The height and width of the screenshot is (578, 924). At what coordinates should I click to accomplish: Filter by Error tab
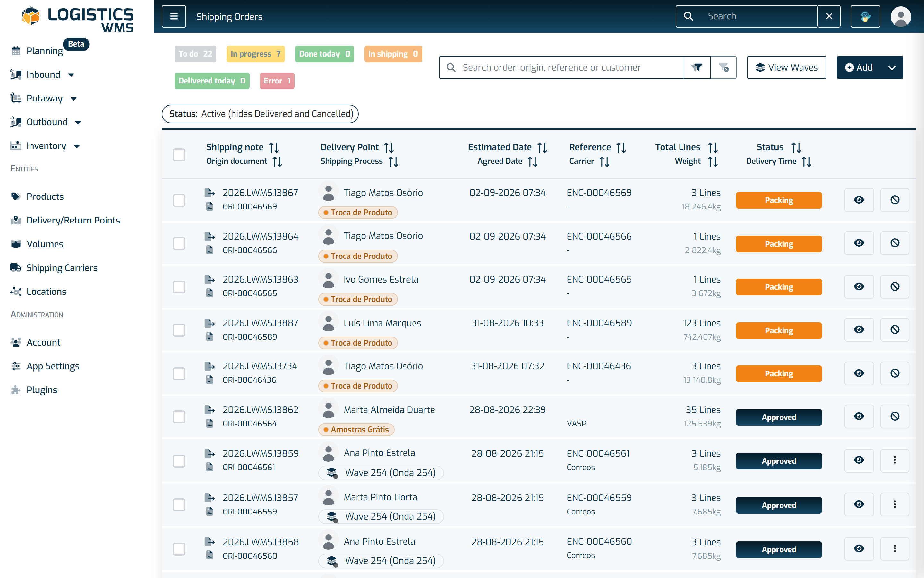point(277,81)
